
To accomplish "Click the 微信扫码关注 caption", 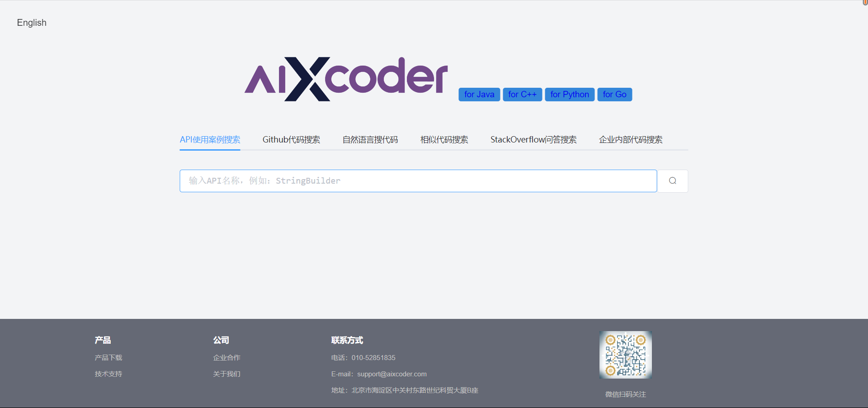I will click(626, 394).
